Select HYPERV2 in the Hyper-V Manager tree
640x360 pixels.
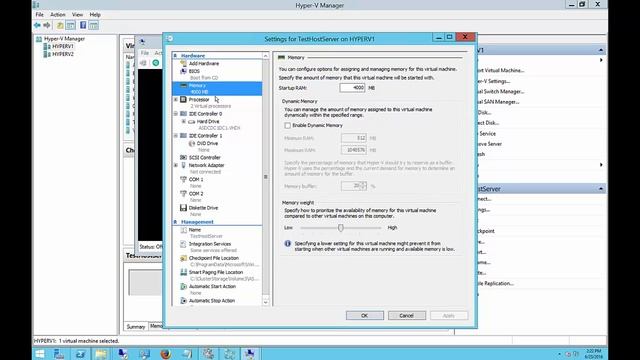62,54
